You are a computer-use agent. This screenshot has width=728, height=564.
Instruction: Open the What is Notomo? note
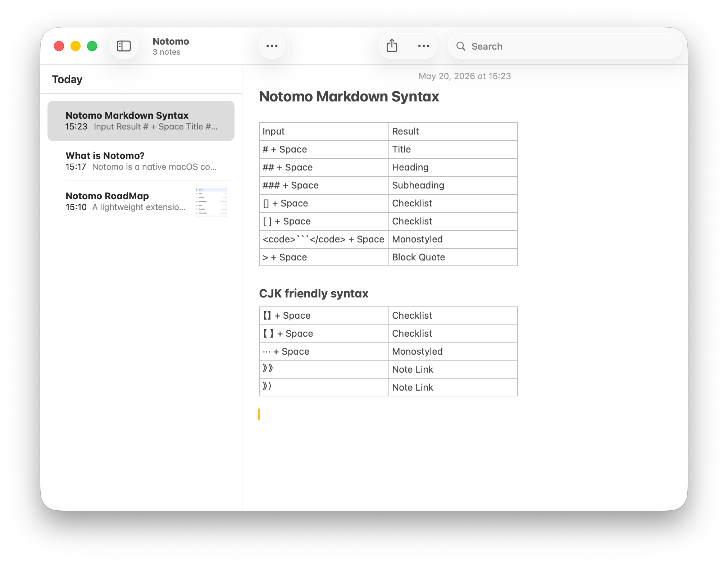141,161
